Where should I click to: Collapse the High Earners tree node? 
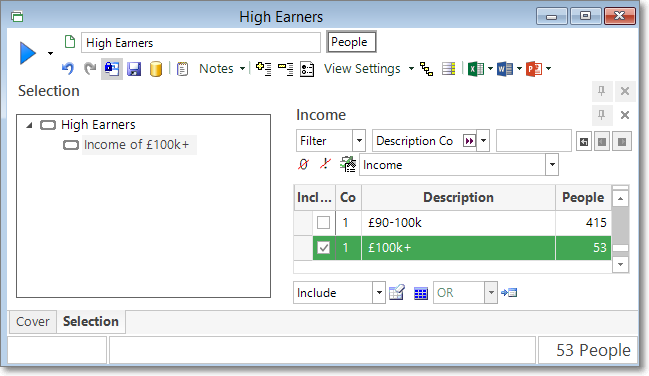coord(29,125)
